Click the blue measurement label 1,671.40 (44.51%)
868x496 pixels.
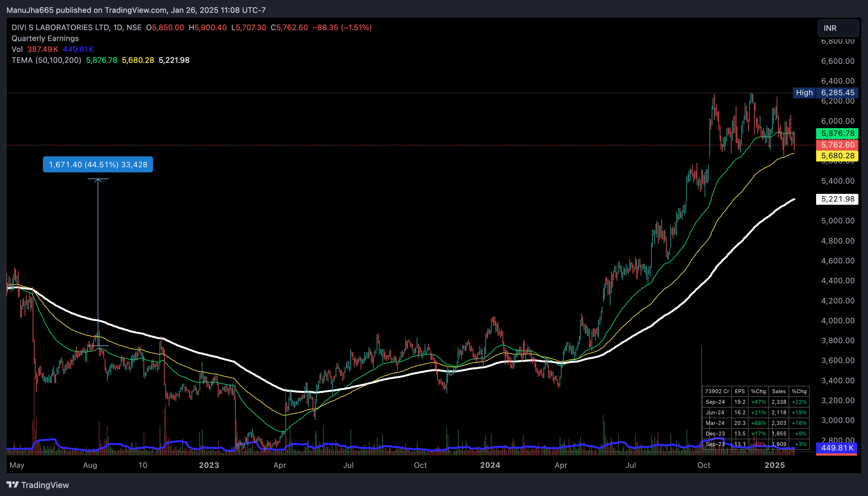pyautogui.click(x=98, y=165)
